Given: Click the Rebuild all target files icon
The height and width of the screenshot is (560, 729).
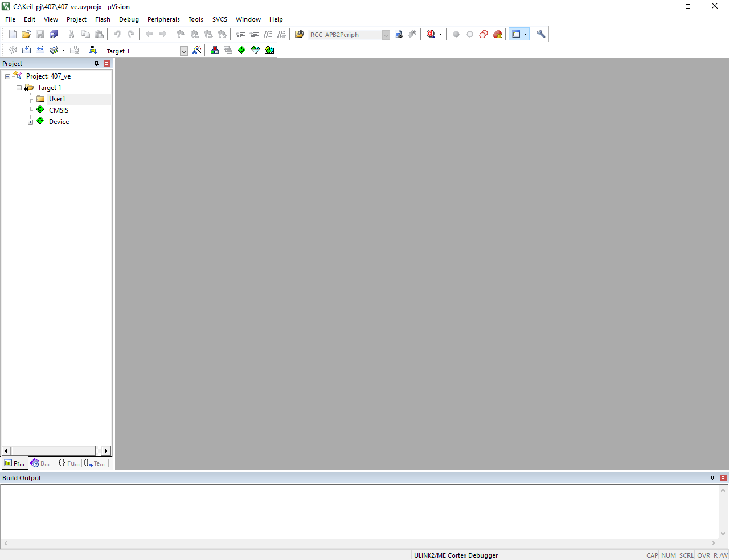Looking at the screenshot, I should click(x=40, y=50).
